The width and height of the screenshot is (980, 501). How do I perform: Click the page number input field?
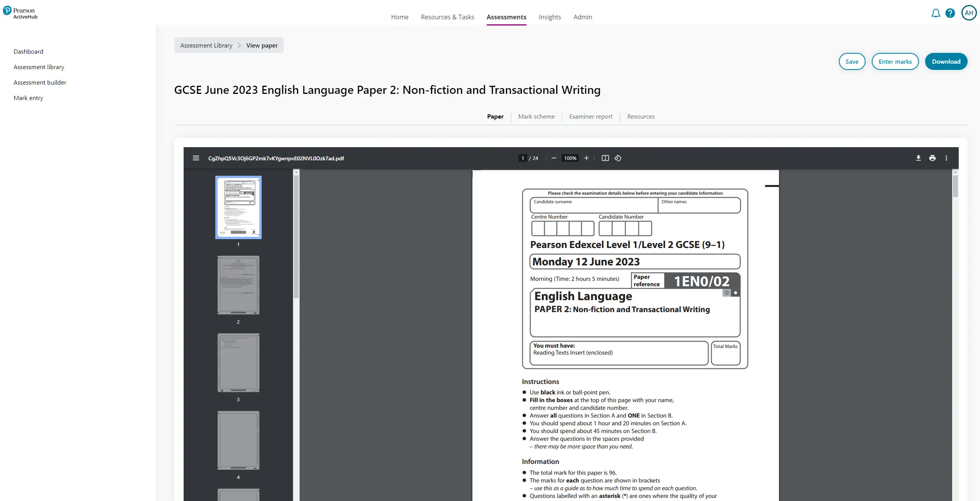(523, 158)
